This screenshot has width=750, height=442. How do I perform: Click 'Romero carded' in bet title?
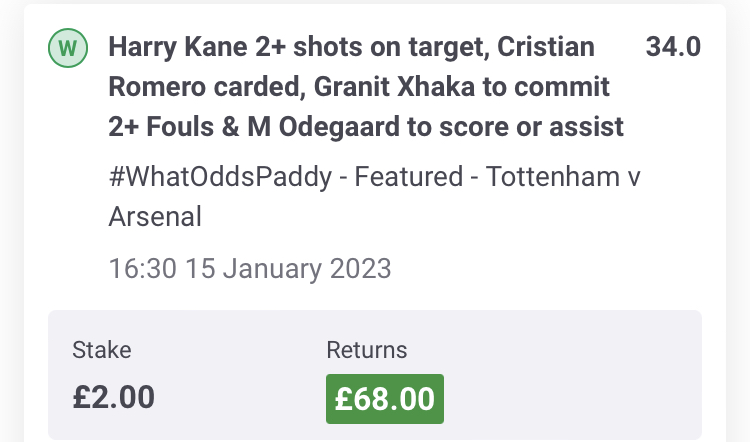pos(207,87)
